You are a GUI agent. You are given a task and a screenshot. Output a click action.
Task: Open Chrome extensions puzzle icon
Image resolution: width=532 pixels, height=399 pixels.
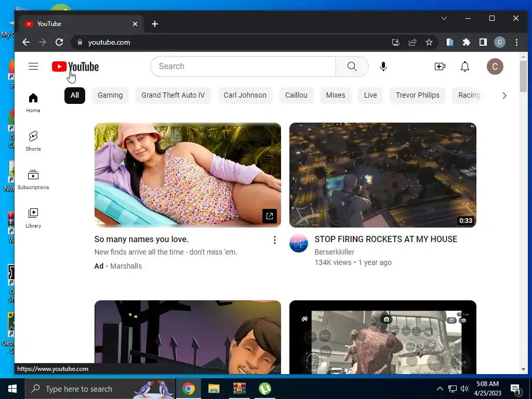tap(467, 42)
